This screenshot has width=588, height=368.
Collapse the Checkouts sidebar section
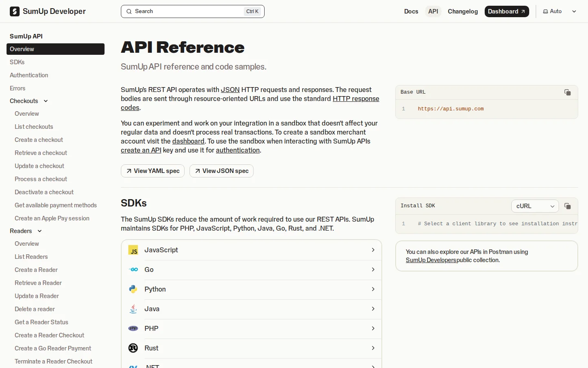tap(46, 101)
